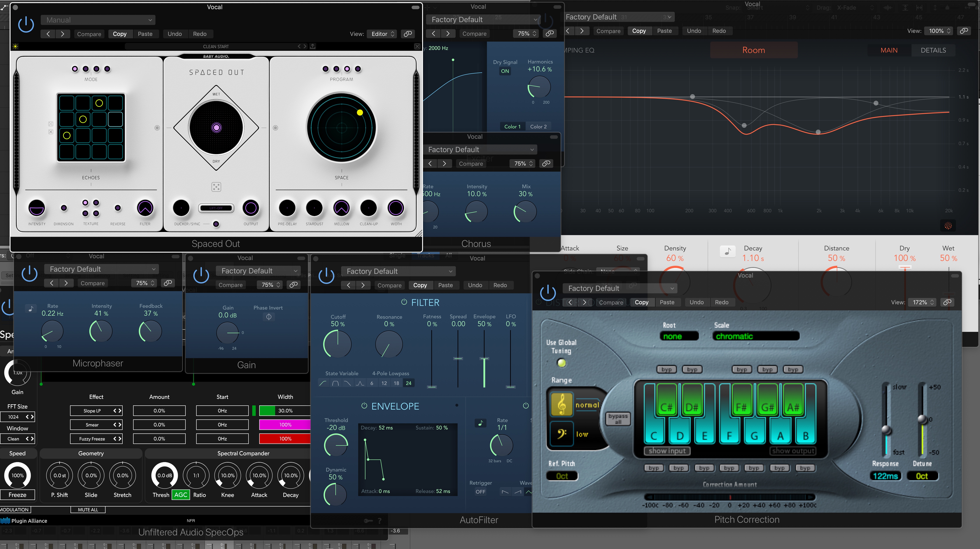Screen dimensions: 980x549
Task: Click sun brightness icon in Spaced Out preset bar
Action: click(x=15, y=46)
